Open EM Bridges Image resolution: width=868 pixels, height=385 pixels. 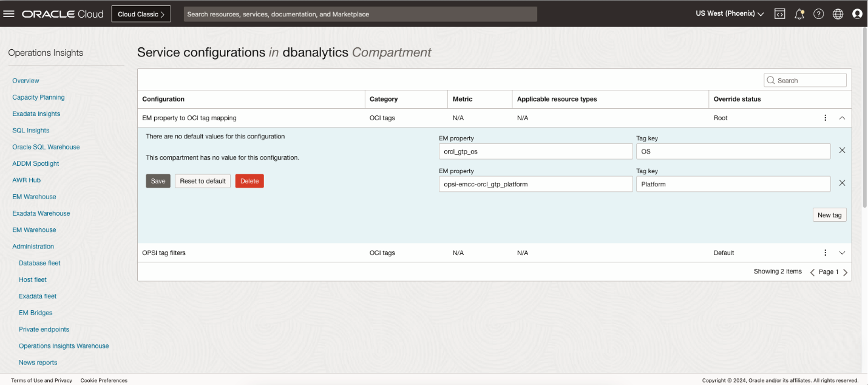(36, 313)
